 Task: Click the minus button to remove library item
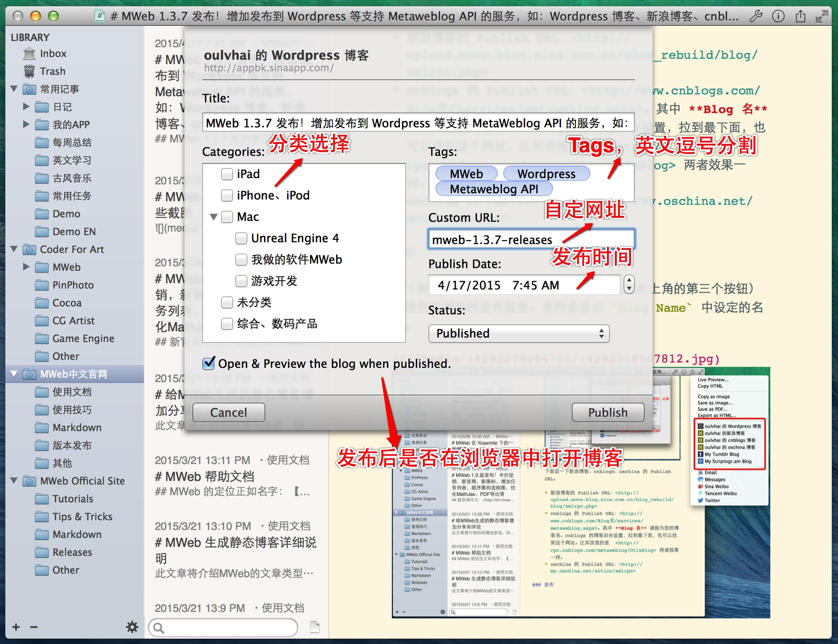pyautogui.click(x=34, y=627)
